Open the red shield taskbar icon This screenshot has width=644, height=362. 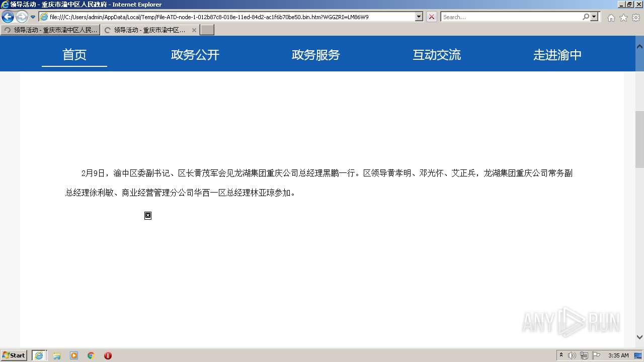108,355
